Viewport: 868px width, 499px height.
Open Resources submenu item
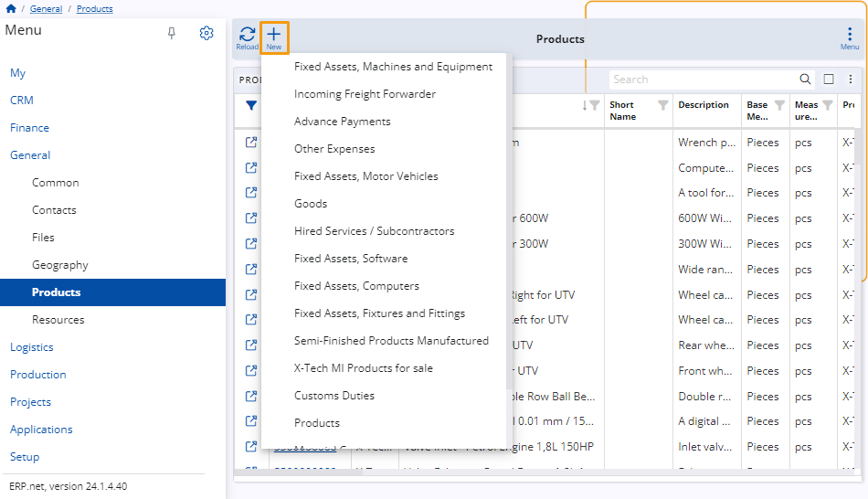tap(58, 320)
